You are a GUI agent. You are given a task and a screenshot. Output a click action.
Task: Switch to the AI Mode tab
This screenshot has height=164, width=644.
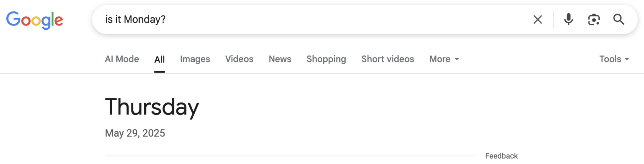pyautogui.click(x=122, y=59)
